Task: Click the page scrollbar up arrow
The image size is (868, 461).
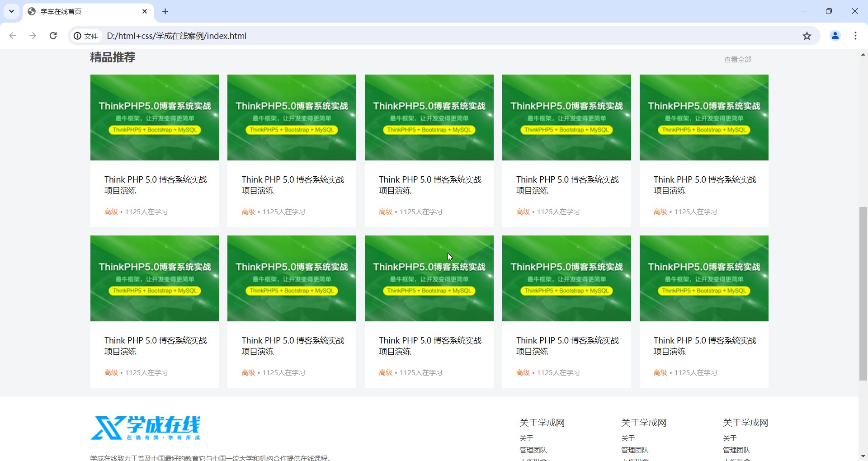Action: 863,55
